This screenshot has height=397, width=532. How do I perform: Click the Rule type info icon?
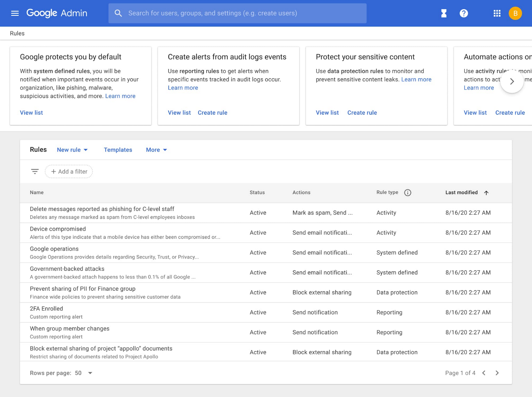[x=408, y=192]
